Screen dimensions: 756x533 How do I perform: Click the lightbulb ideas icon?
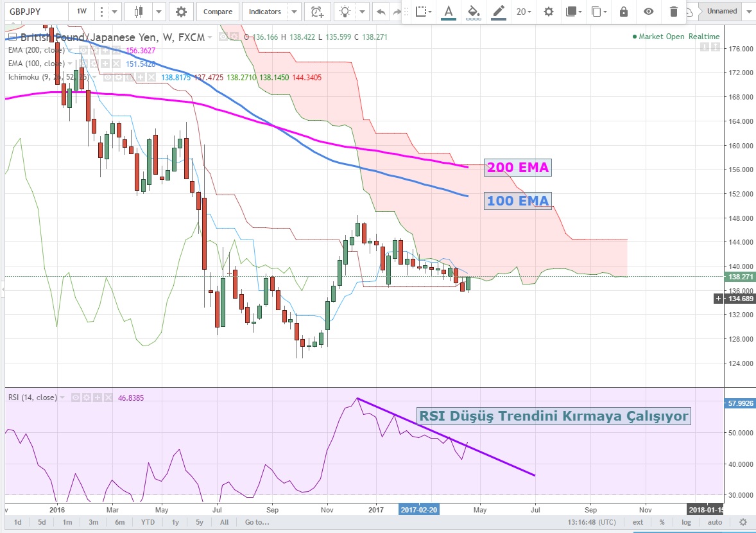(x=346, y=12)
